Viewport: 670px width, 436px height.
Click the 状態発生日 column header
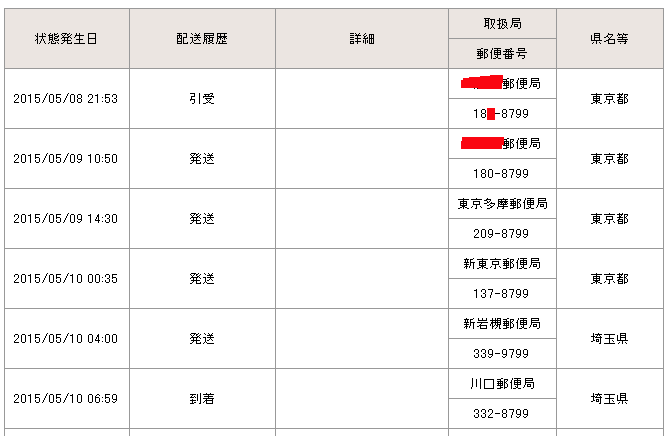coord(67,38)
